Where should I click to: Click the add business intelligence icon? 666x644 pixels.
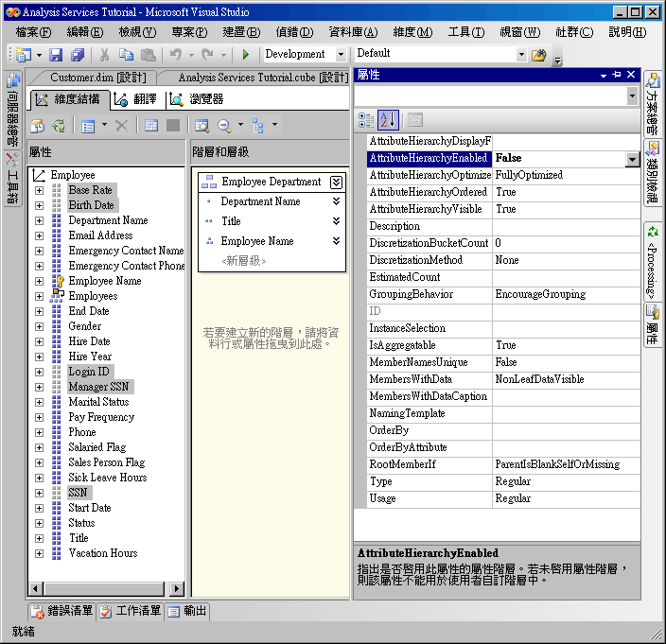tap(38, 126)
